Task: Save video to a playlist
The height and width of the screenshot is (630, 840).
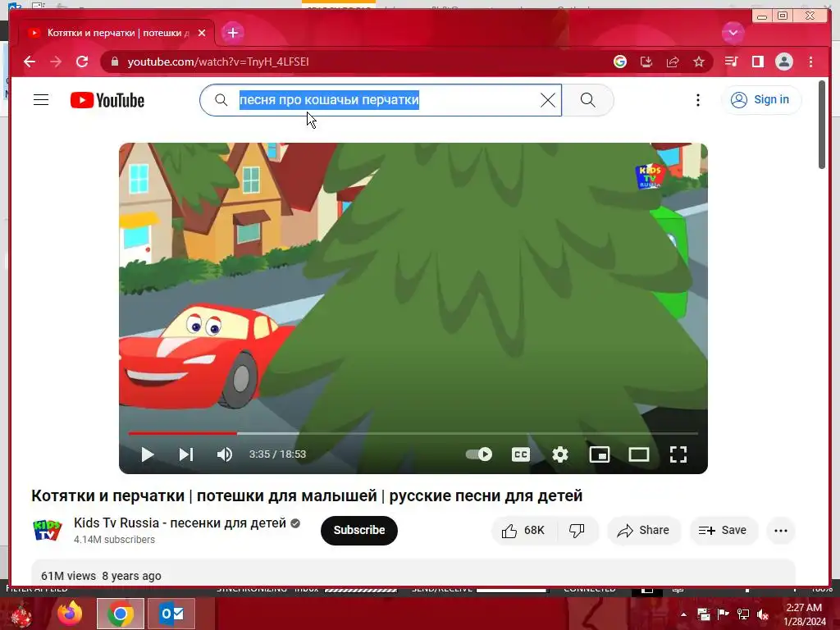Action: click(x=724, y=531)
